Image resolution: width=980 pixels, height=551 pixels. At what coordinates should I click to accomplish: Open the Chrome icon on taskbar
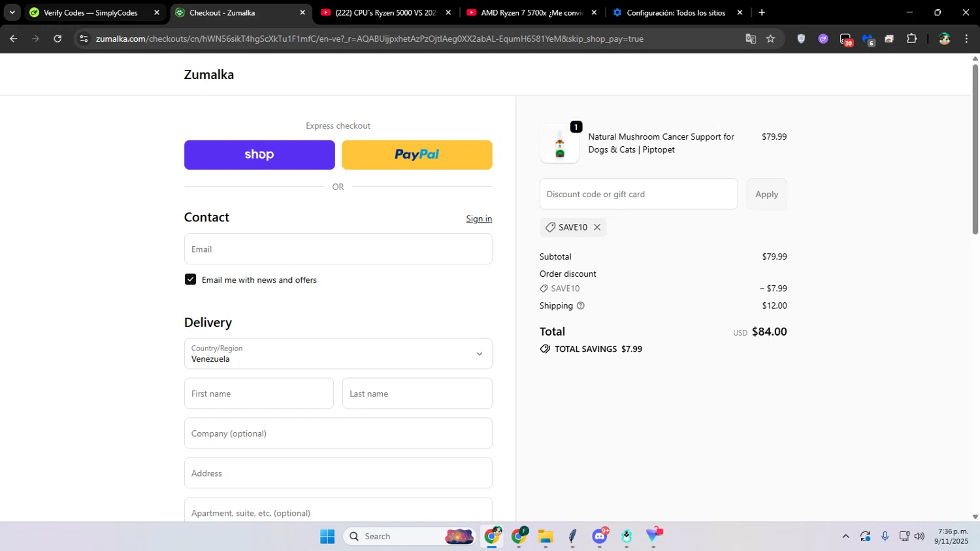tap(492, 537)
